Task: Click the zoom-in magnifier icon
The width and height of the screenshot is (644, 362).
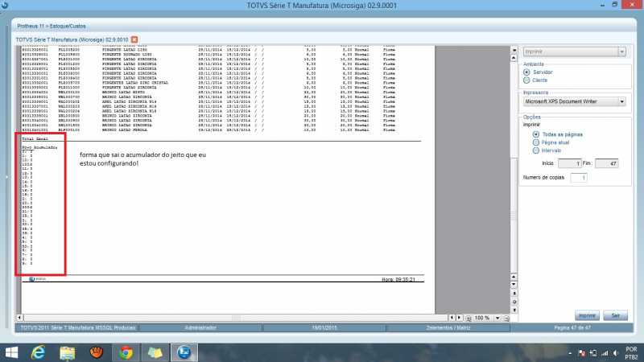Action: [469, 318]
